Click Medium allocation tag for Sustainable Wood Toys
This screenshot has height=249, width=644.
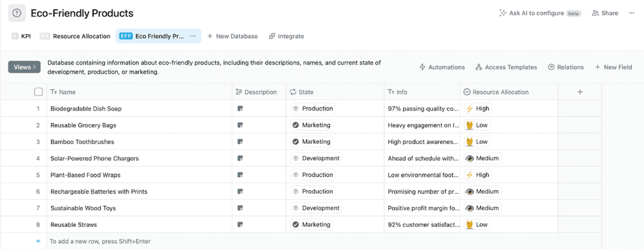[x=482, y=208]
